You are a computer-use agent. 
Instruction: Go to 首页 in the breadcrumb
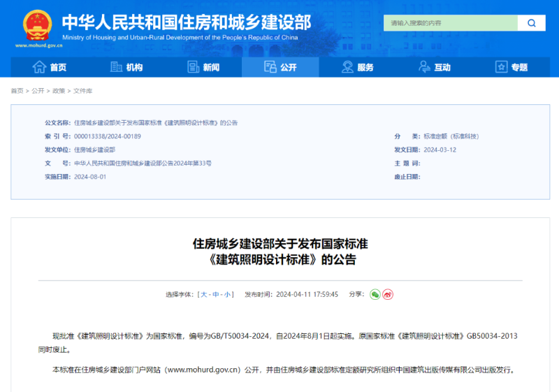click(x=17, y=91)
